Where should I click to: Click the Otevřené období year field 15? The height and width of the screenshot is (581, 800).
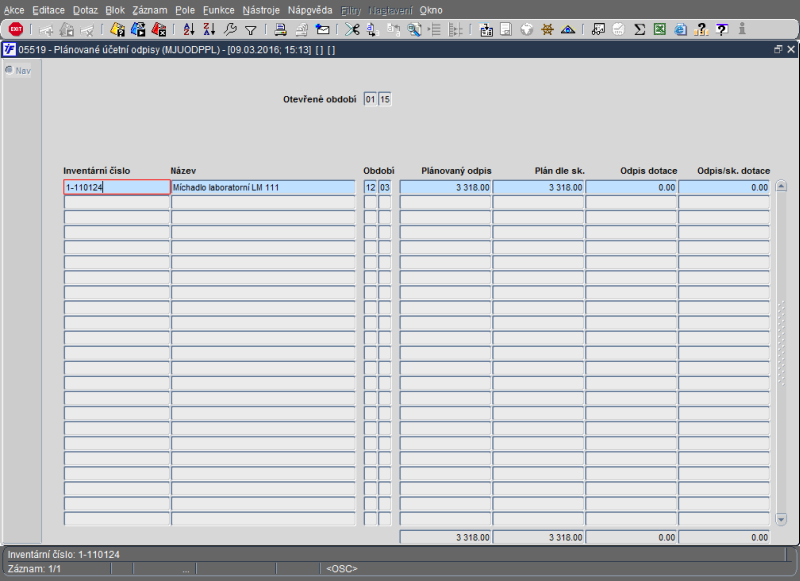385,99
